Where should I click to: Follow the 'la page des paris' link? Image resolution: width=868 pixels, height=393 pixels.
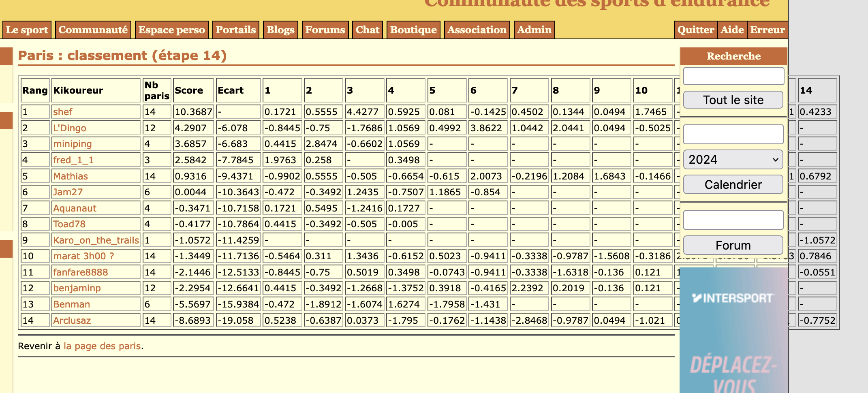pos(102,346)
